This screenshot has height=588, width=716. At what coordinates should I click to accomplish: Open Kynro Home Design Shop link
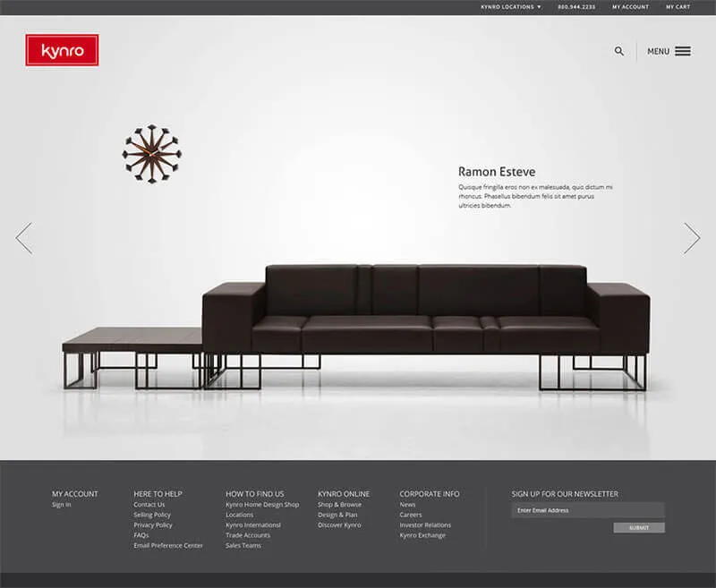coord(262,505)
